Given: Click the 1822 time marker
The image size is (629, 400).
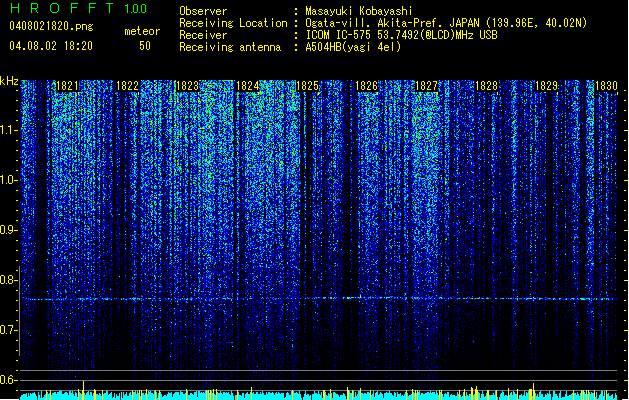Looking at the screenshot, I should click(127, 86).
